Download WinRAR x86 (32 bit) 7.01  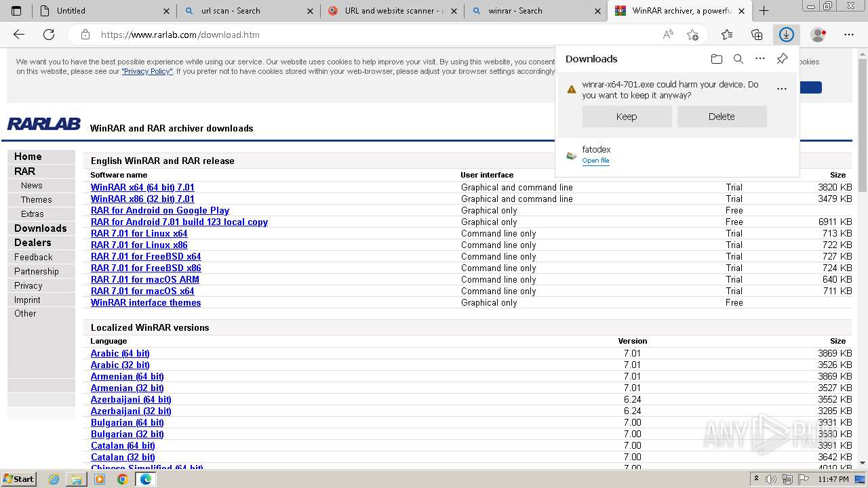click(x=142, y=199)
